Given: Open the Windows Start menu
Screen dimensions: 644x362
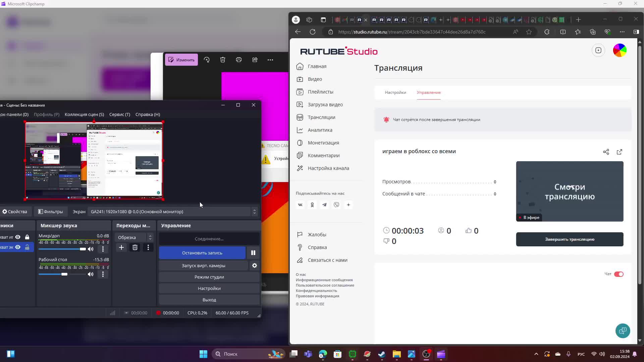Looking at the screenshot, I should pos(203,354).
